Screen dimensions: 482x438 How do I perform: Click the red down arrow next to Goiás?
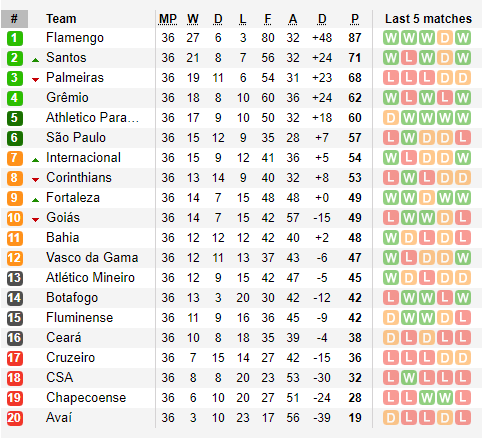[x=35, y=220]
